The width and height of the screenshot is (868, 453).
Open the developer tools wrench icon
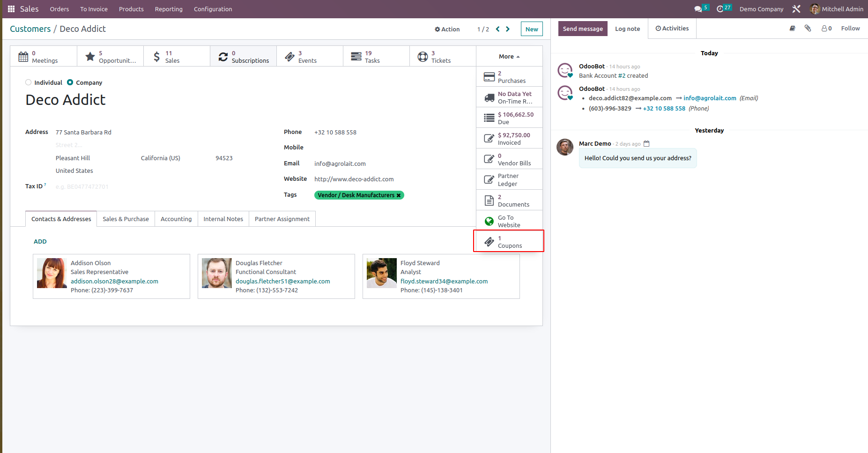796,9
